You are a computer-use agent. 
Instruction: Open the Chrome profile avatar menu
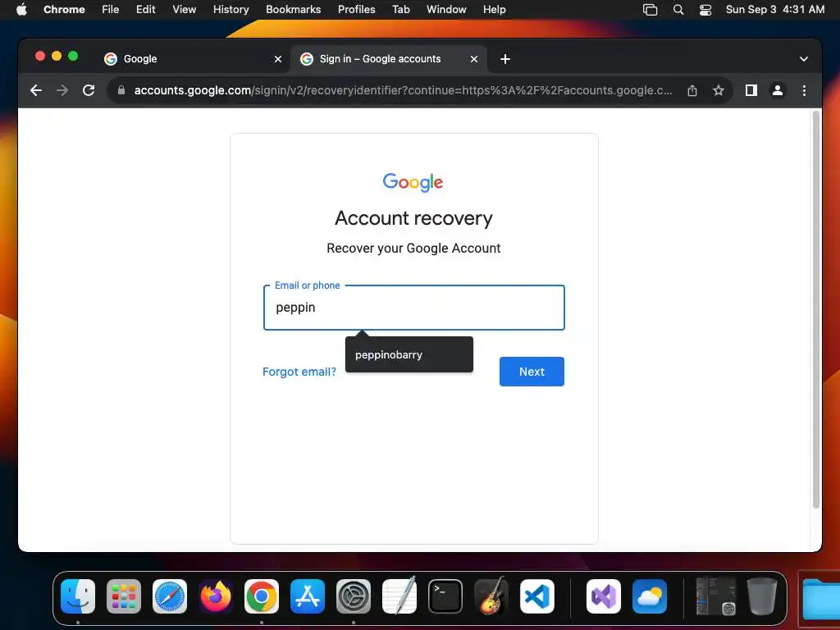[x=778, y=90]
